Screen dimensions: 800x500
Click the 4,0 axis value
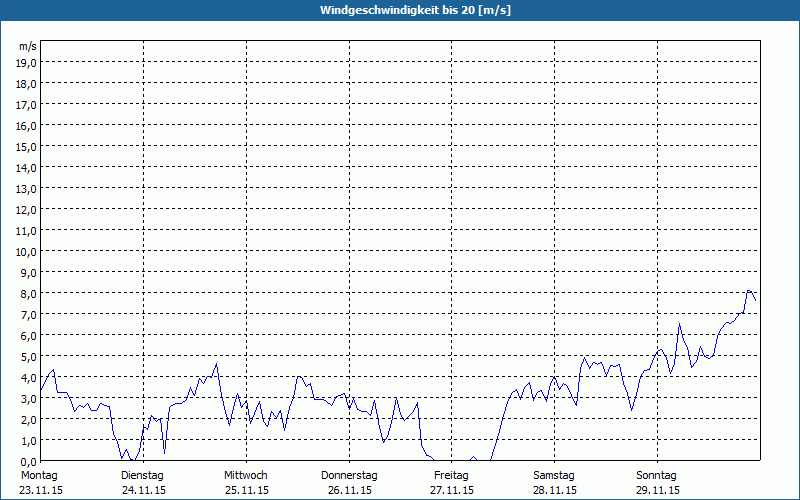click(x=29, y=378)
